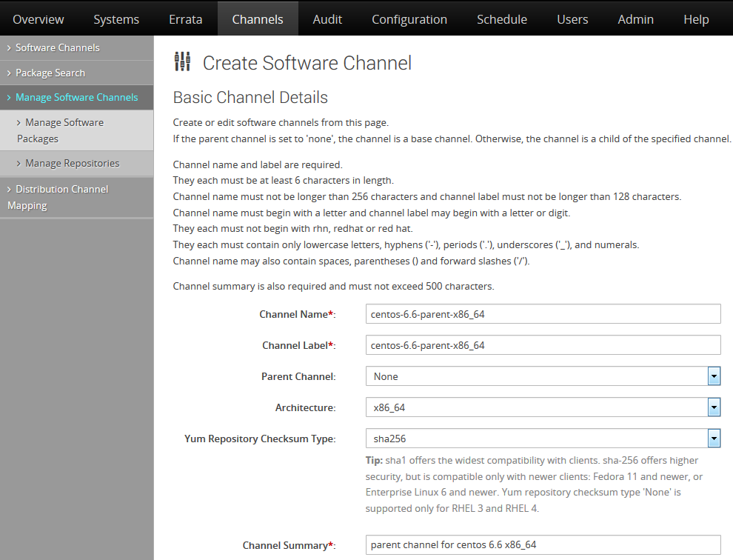The height and width of the screenshot is (560, 733).
Task: Click the Channel Name label
Action: pos(298,314)
